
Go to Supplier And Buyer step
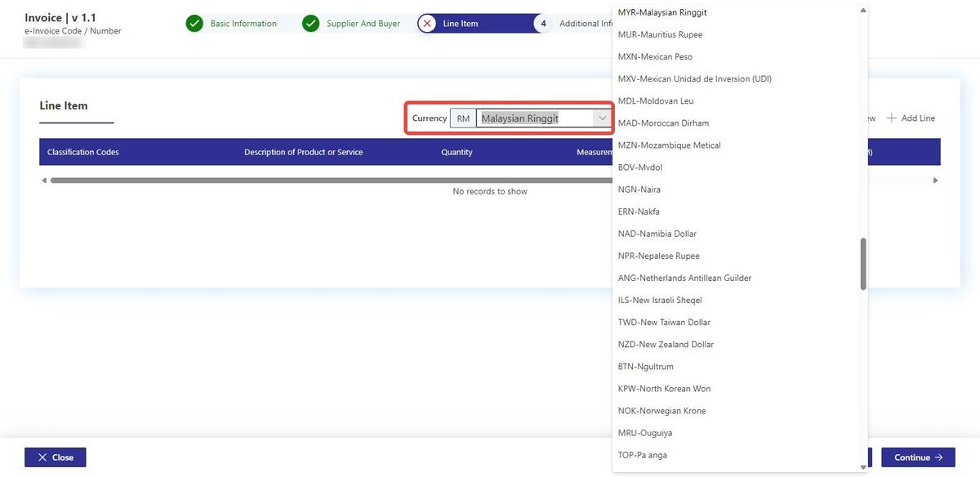[363, 24]
